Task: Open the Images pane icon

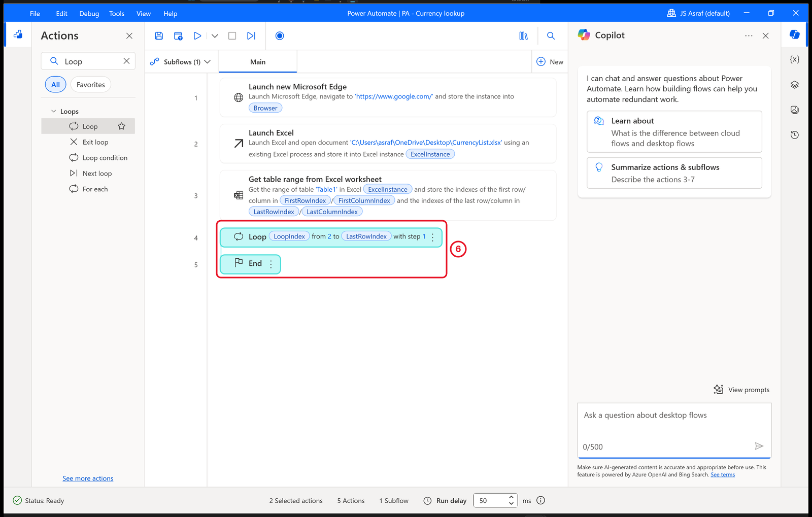Action: click(795, 110)
